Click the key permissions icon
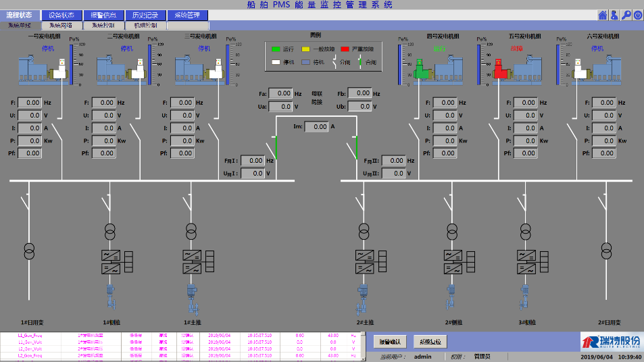The width and height of the screenshot is (644, 362). pyautogui.click(x=626, y=15)
